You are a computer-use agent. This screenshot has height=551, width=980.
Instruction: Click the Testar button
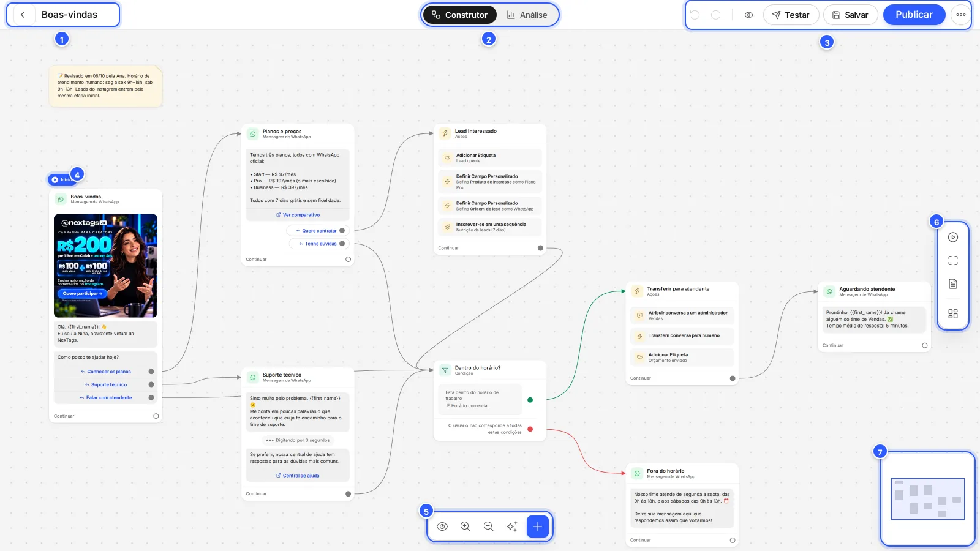click(x=791, y=15)
